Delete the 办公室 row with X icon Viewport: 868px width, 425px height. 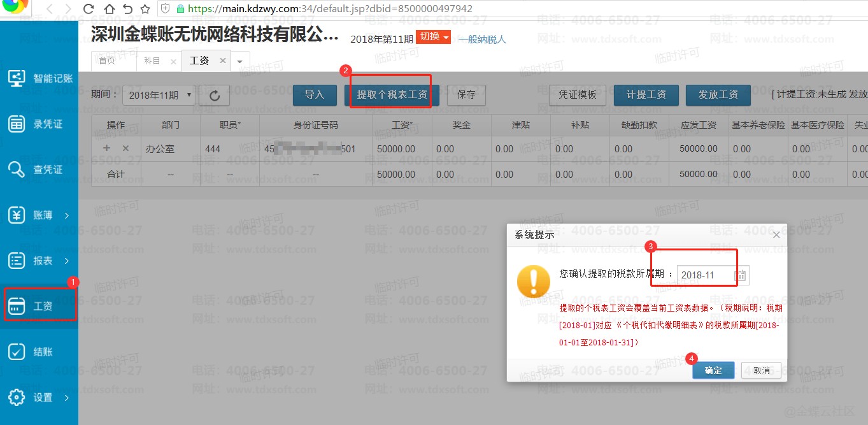(x=125, y=148)
